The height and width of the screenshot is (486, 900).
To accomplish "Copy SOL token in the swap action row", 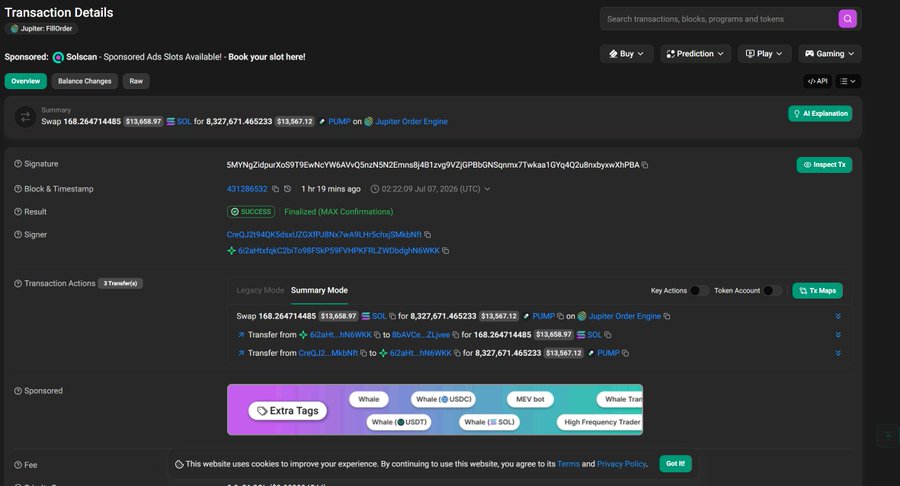I will click(393, 316).
